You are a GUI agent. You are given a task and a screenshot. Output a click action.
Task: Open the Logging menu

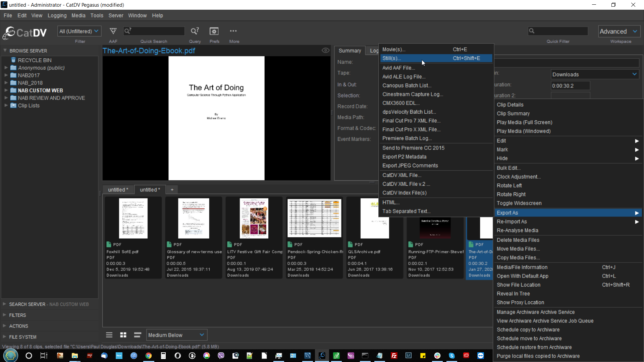point(57,15)
